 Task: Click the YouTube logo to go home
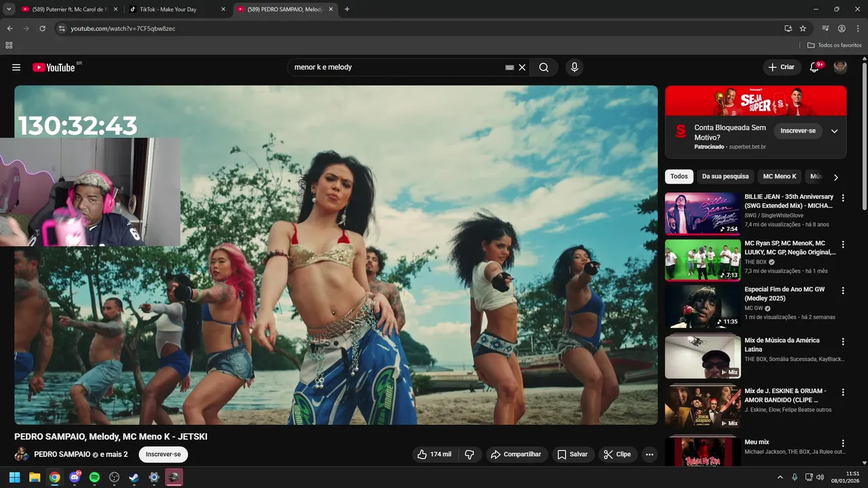(x=54, y=67)
